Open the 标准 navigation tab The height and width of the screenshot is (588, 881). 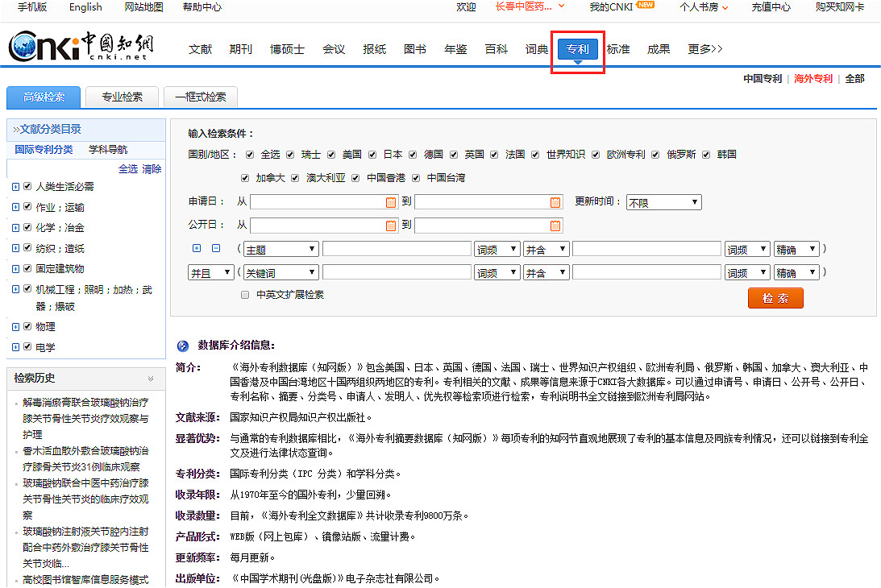[618, 49]
